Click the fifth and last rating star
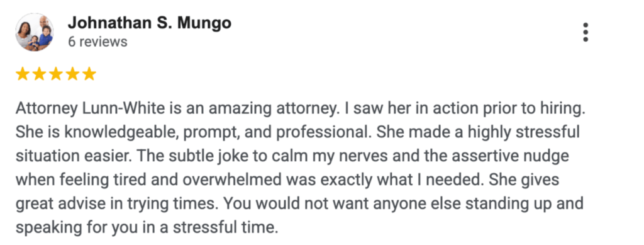644x245 pixels. coord(89,74)
